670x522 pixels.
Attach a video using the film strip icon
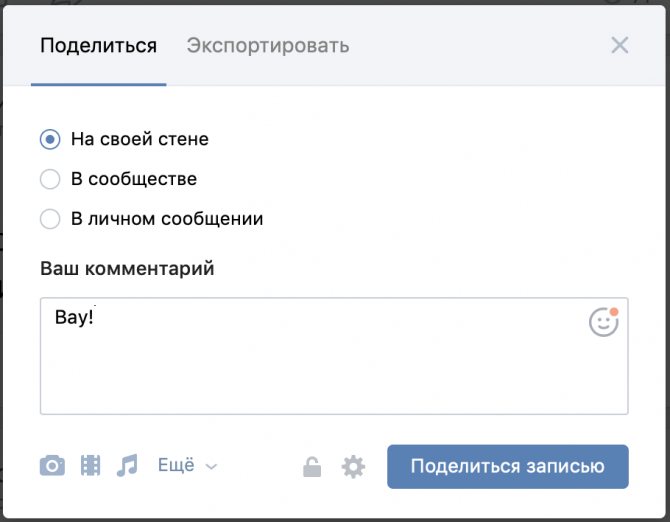click(91, 465)
